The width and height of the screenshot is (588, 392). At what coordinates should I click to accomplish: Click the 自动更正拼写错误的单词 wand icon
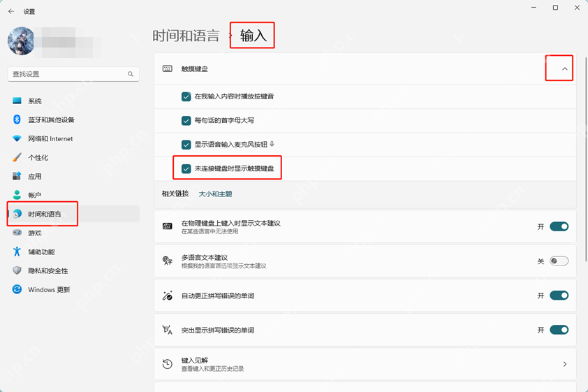click(x=167, y=296)
